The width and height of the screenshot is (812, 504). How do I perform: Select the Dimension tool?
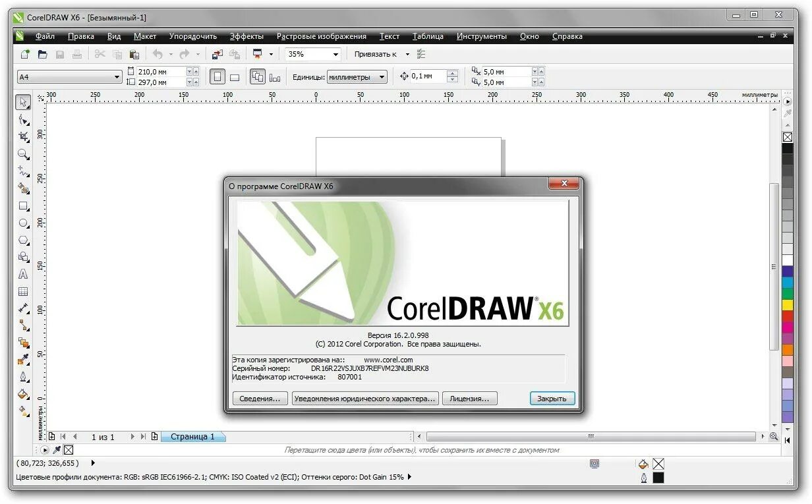(x=24, y=308)
